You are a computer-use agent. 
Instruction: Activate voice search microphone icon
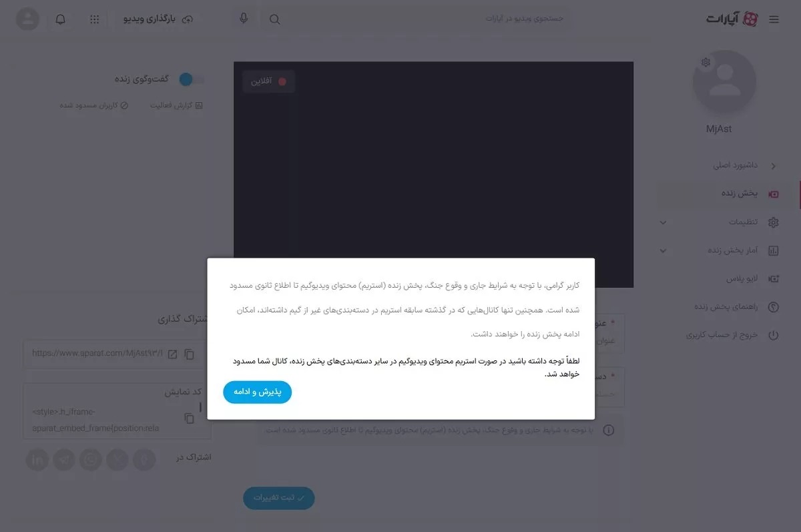[244, 19]
